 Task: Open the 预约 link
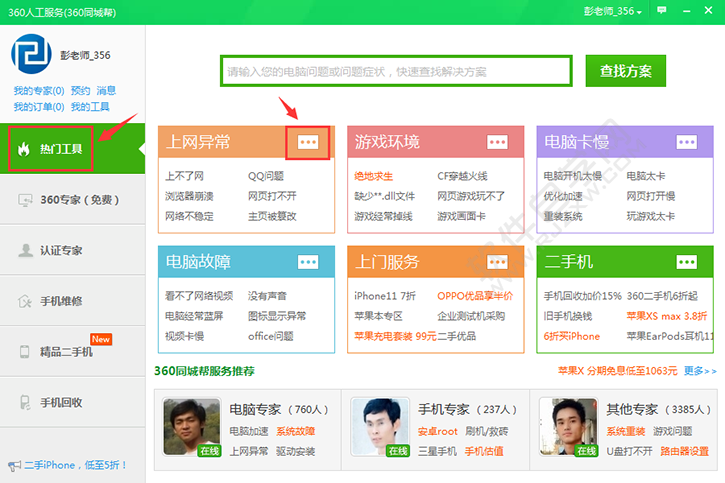coord(80,90)
